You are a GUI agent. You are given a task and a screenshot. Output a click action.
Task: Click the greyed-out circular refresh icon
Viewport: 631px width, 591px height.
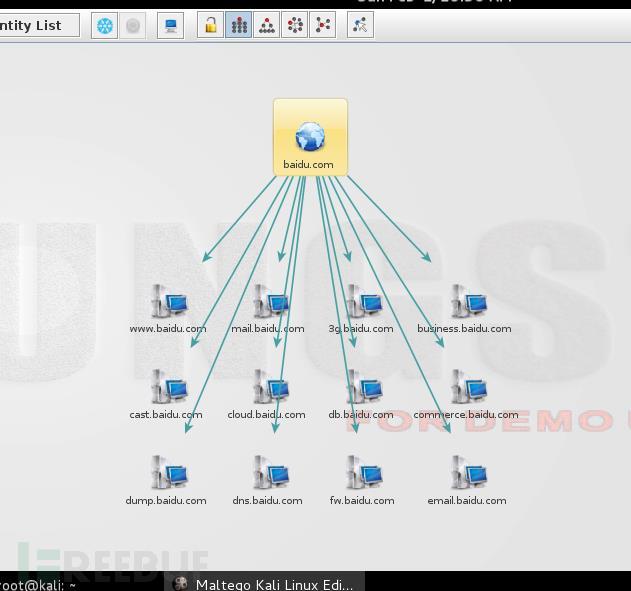click(x=133, y=26)
